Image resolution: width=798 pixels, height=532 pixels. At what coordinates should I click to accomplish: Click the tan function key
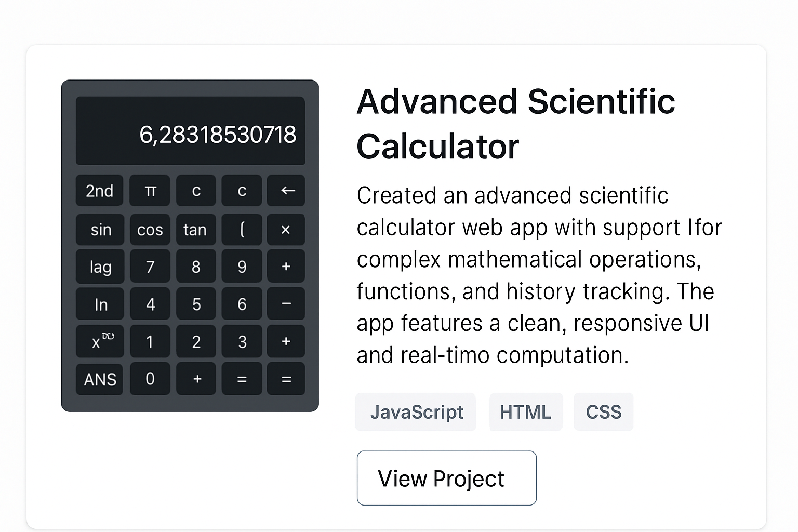click(x=195, y=230)
